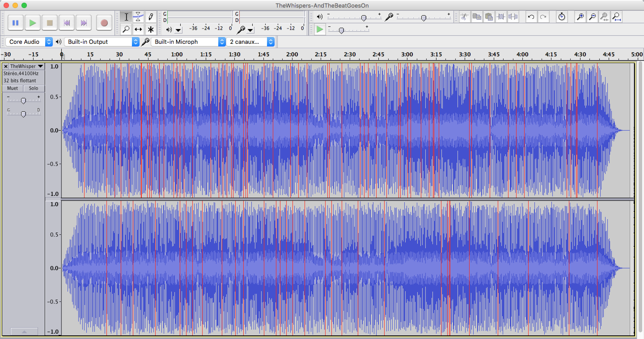Click the Play-at-speed green button
Viewport: 644px width, 339px height.
[x=320, y=30]
